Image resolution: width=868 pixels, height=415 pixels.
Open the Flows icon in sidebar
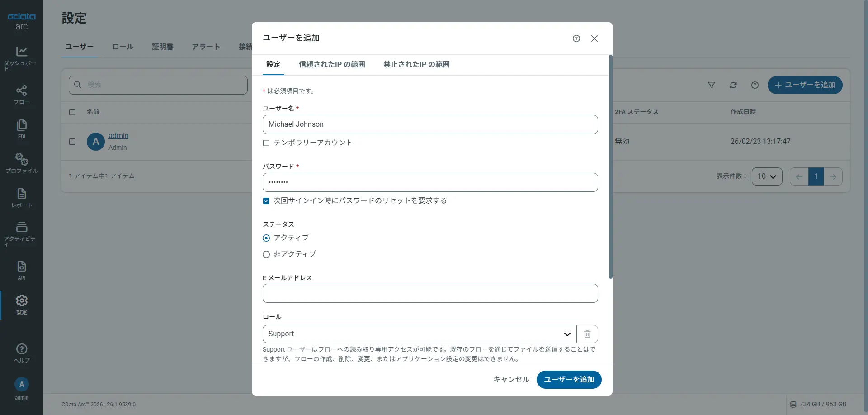click(x=21, y=91)
